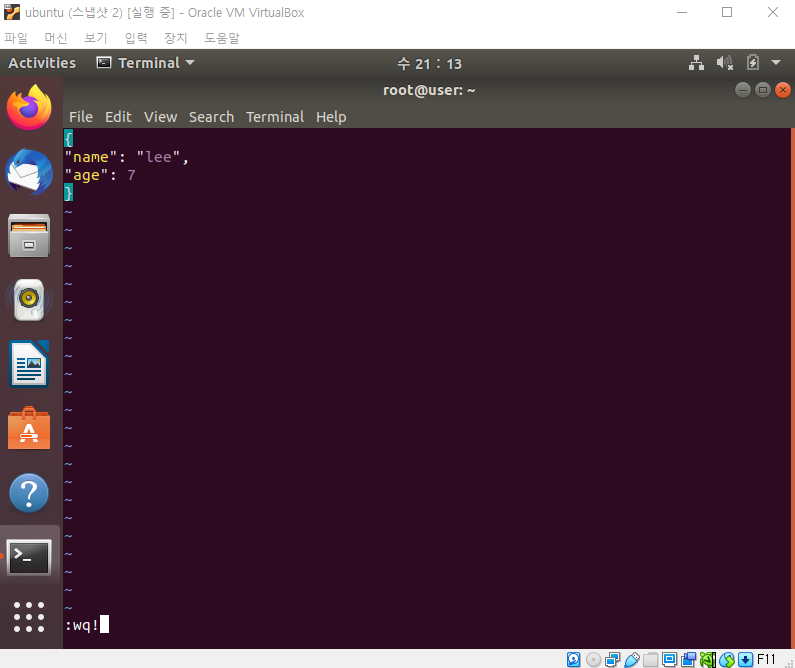The width and height of the screenshot is (795, 668).
Task: Click VirtualBox recording status icon
Action: tap(689, 659)
